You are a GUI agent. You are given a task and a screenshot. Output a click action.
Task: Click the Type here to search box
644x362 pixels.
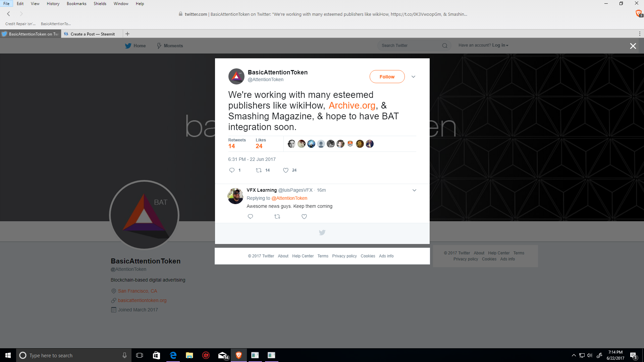pyautogui.click(x=73, y=355)
